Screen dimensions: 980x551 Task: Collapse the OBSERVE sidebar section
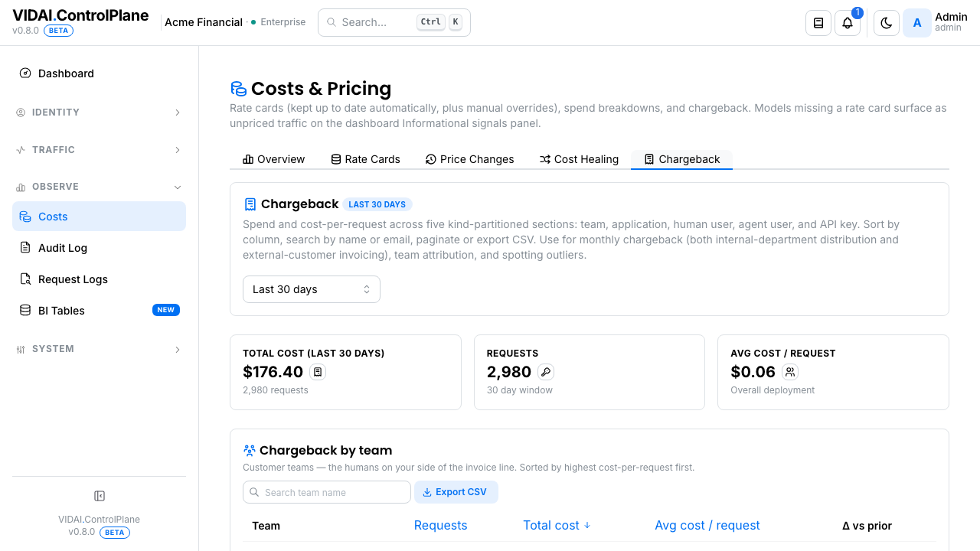99,187
